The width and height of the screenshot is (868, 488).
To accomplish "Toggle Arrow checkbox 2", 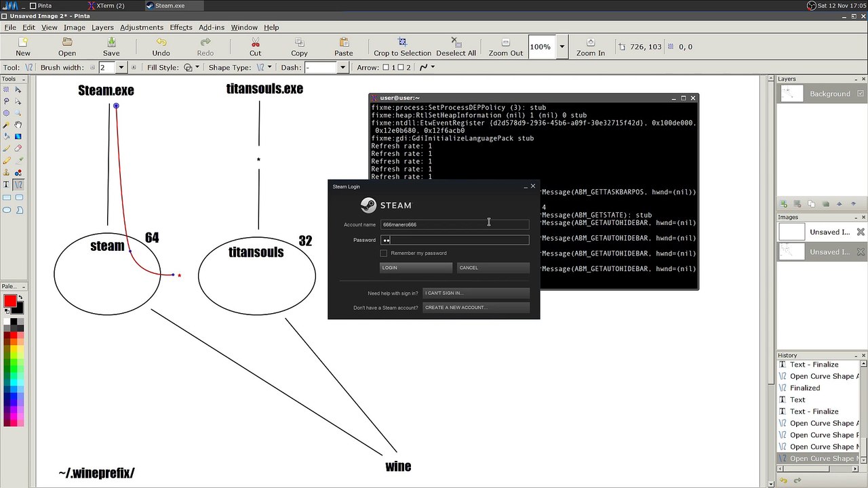I will point(400,67).
